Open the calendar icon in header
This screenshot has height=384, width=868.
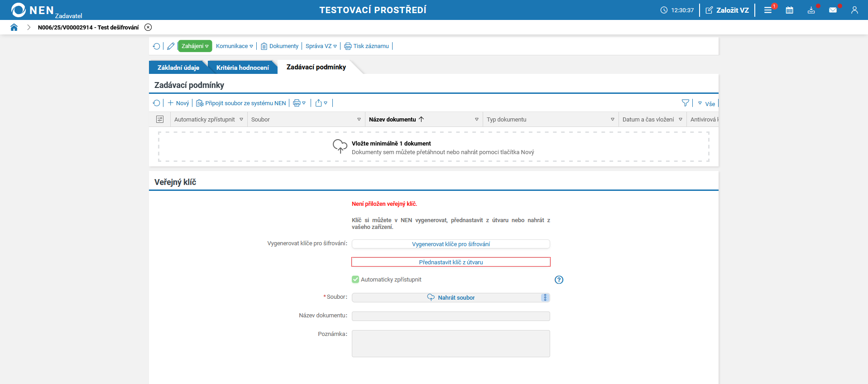pos(789,10)
